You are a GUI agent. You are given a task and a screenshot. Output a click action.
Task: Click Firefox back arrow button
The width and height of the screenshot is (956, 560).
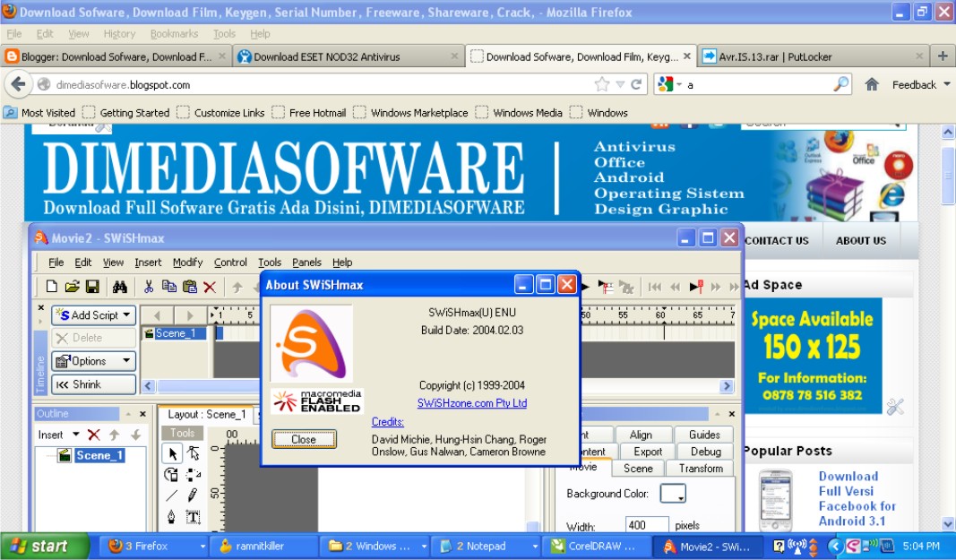(x=18, y=84)
